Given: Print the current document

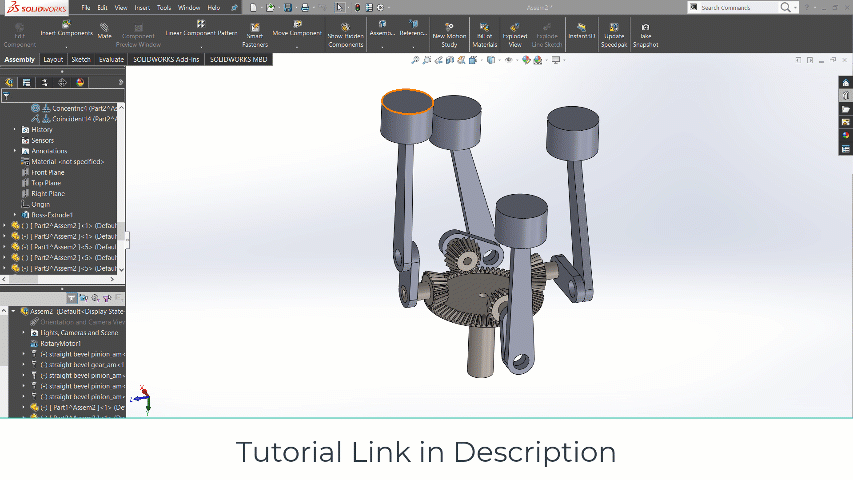Looking at the screenshot, I should click(x=305, y=8).
